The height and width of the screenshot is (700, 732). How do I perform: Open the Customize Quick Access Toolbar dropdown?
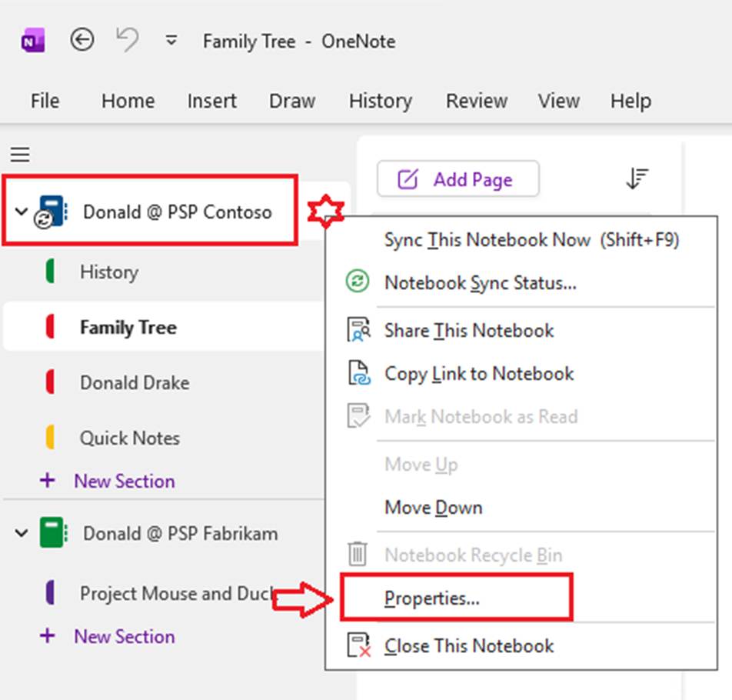coord(171,41)
